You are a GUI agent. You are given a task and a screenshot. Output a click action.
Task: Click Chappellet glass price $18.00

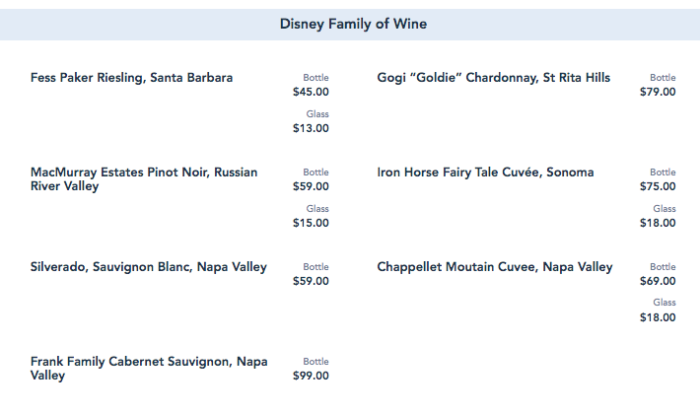tap(658, 317)
